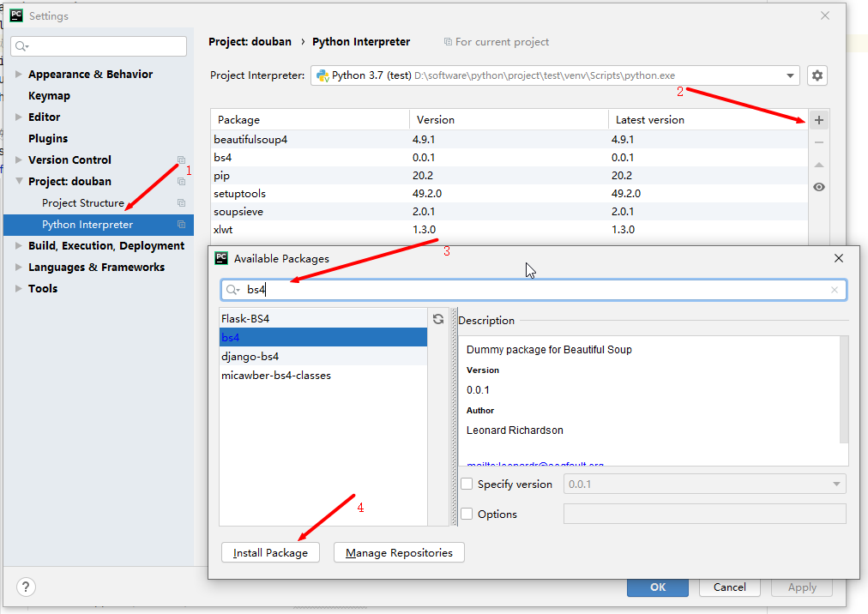Open the Project Interpreter dropdown
The width and height of the screenshot is (868, 614).
point(790,75)
